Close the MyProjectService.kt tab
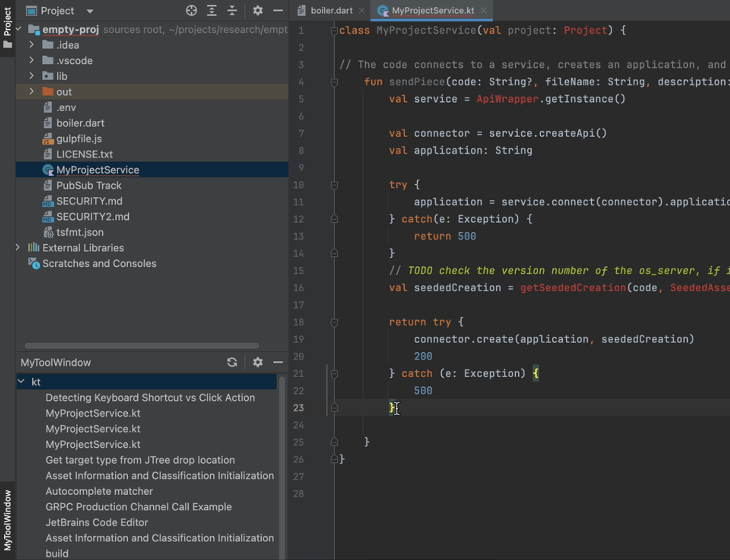 pyautogui.click(x=484, y=11)
